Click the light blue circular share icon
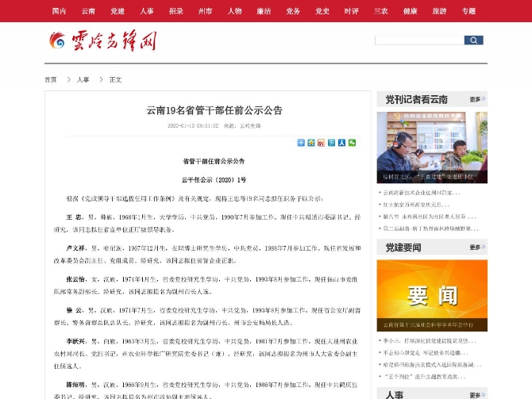This screenshot has height=399, width=532. point(332,143)
